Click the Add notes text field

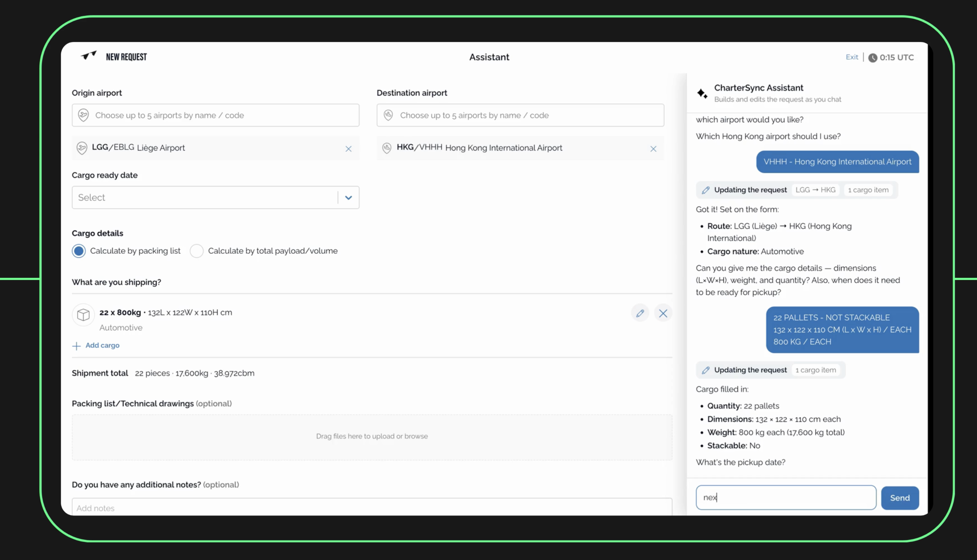(372, 507)
